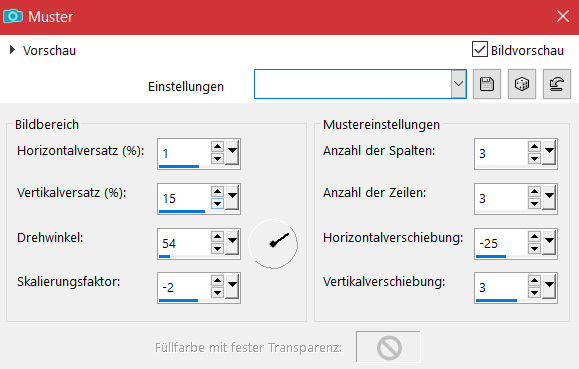The width and height of the screenshot is (579, 369).
Task: Expand the Vorschau section triangle
Action: 12,49
